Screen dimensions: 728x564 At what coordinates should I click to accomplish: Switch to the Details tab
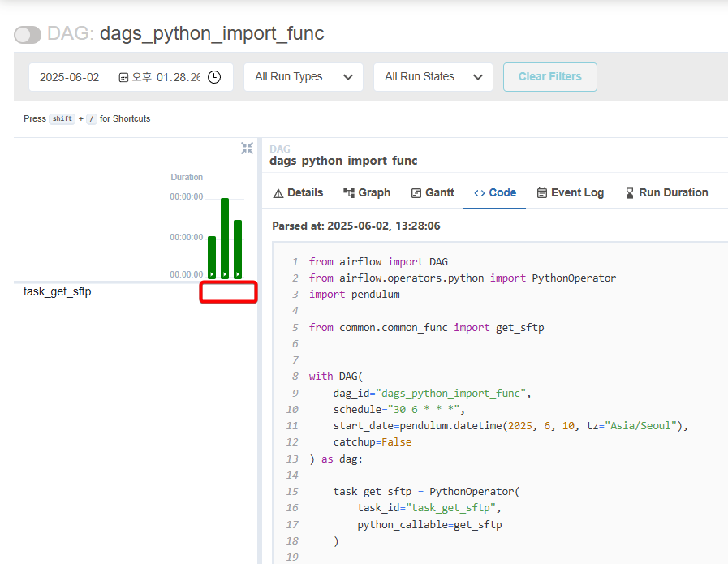pos(298,192)
